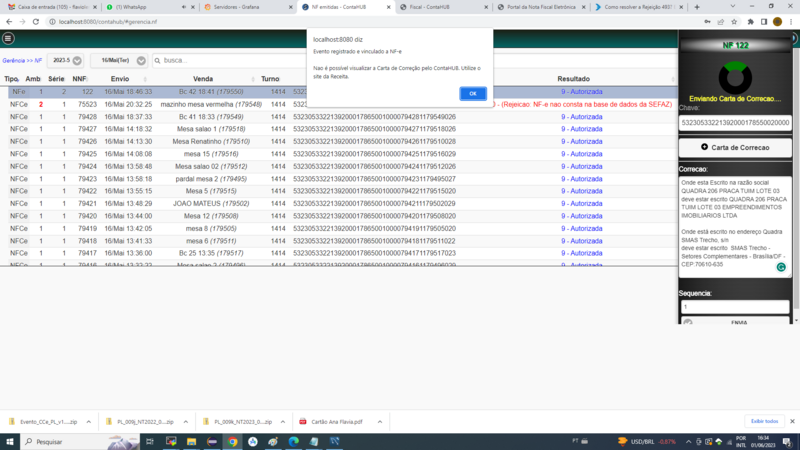Expand options for Cartão Ana Flavia.pdf download
The image size is (800, 450).
click(380, 422)
